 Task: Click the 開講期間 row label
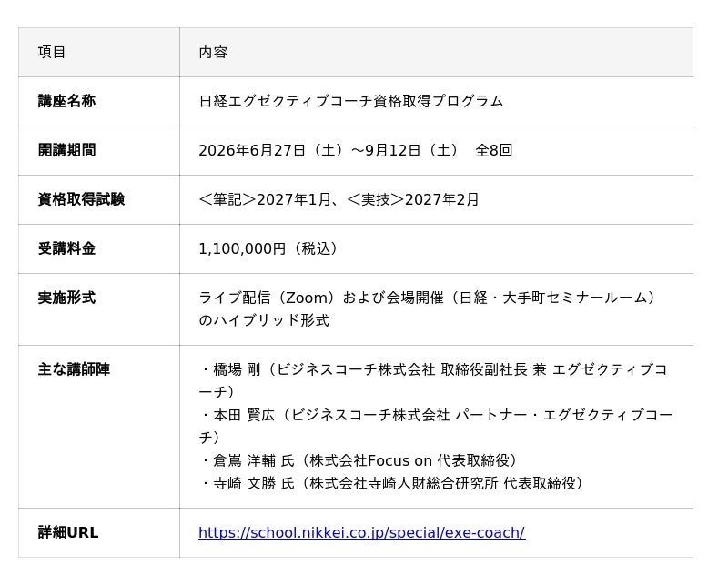click(66, 150)
